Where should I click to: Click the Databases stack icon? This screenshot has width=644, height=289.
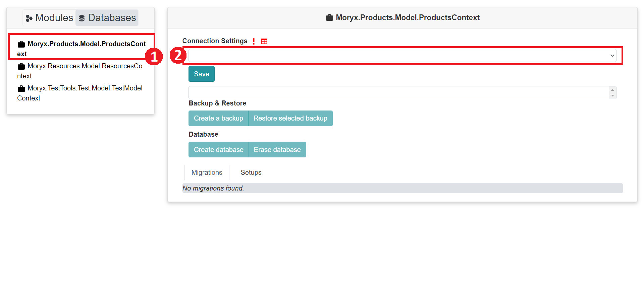point(82,18)
